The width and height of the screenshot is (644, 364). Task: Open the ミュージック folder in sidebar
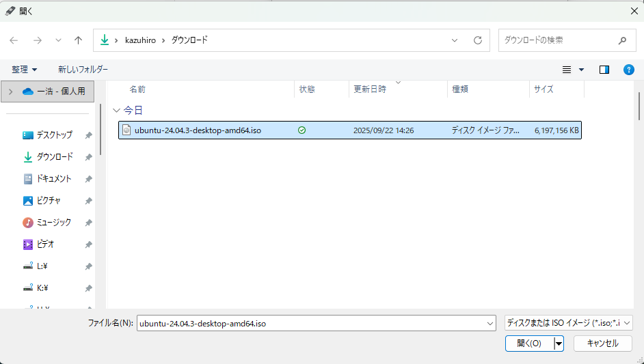[53, 223]
